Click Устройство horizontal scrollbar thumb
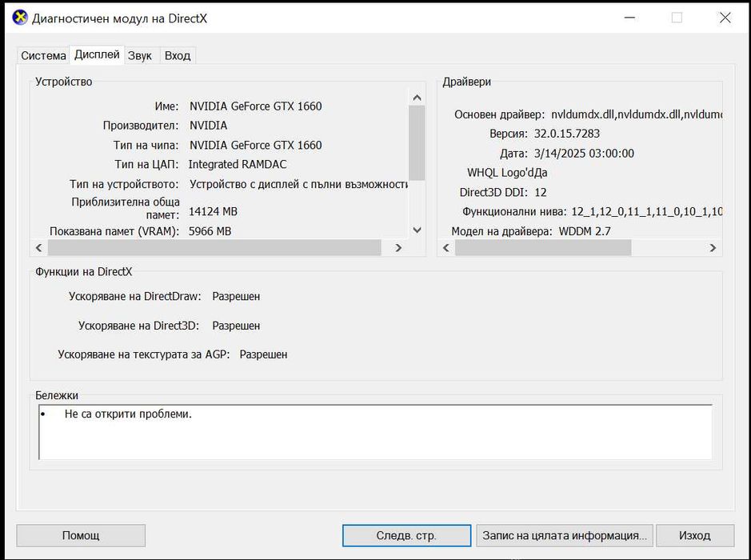Screen dimensions: 751x560 (x=214, y=248)
